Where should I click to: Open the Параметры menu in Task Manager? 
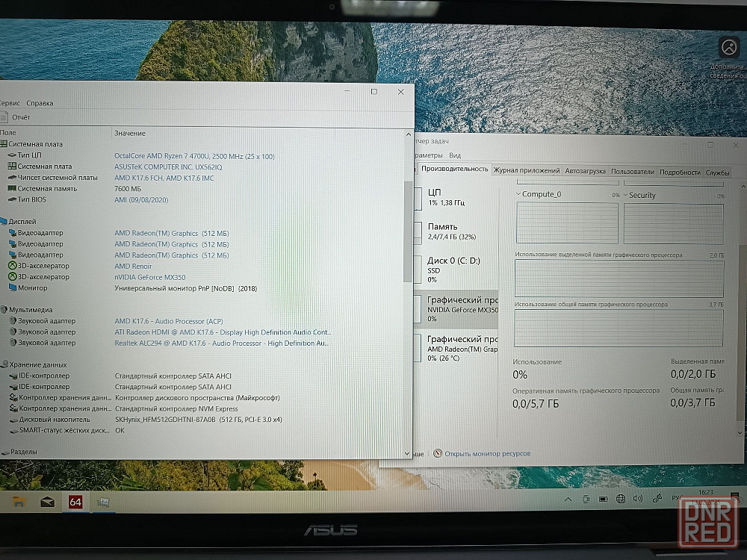coord(428,155)
